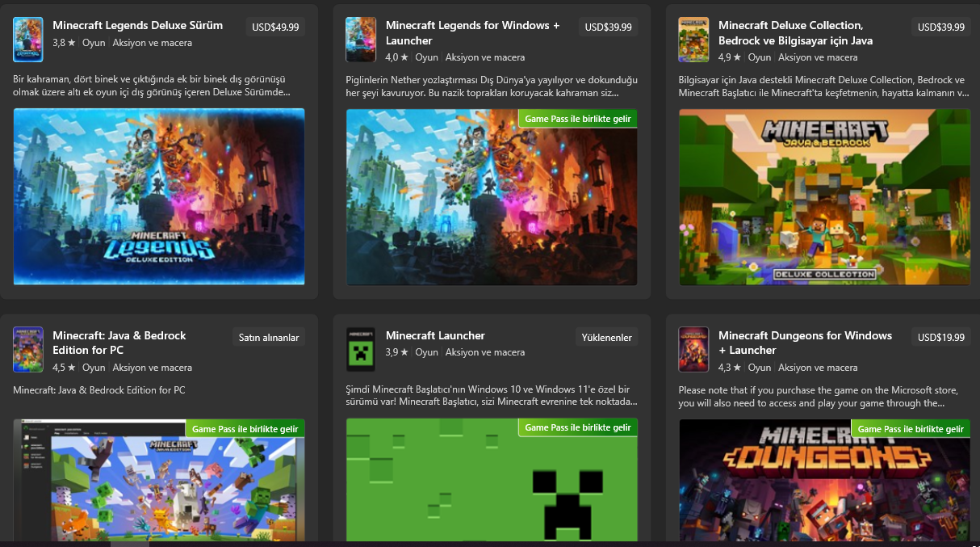Click Oyun label under Minecraft Deluxe Collection
The width and height of the screenshot is (980, 547).
760,57
